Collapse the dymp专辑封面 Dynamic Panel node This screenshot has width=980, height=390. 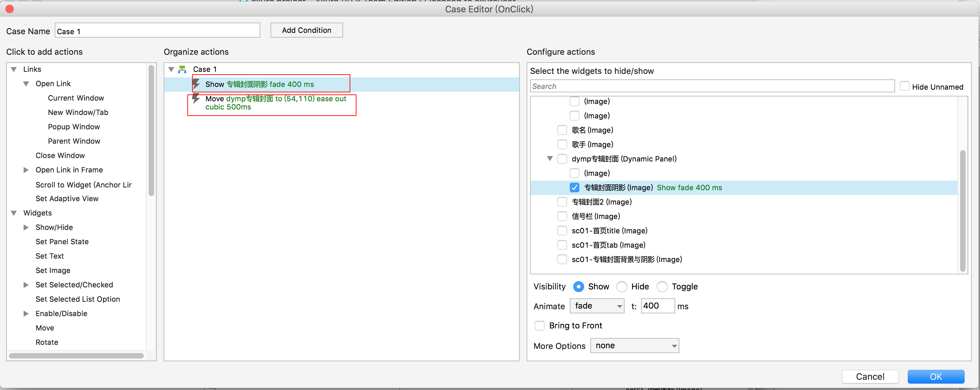tap(550, 158)
